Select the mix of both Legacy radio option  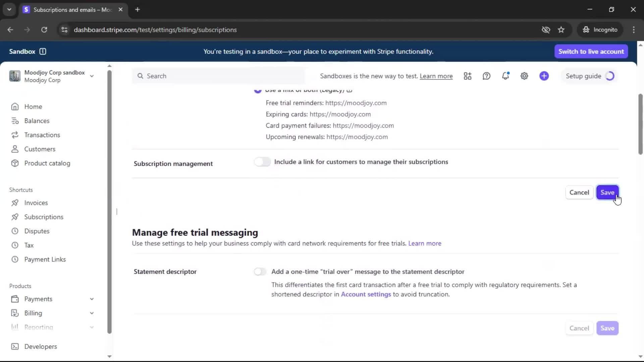point(258,90)
